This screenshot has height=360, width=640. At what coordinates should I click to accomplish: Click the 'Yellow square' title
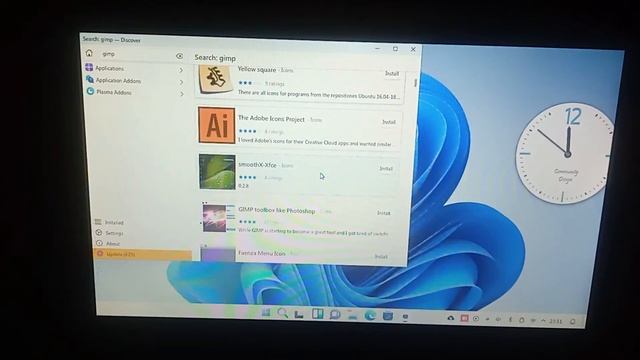(257, 69)
